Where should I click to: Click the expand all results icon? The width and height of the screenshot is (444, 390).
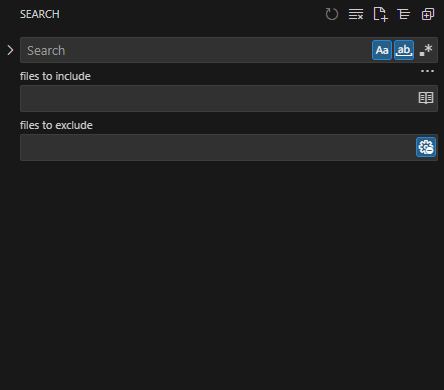pos(428,14)
